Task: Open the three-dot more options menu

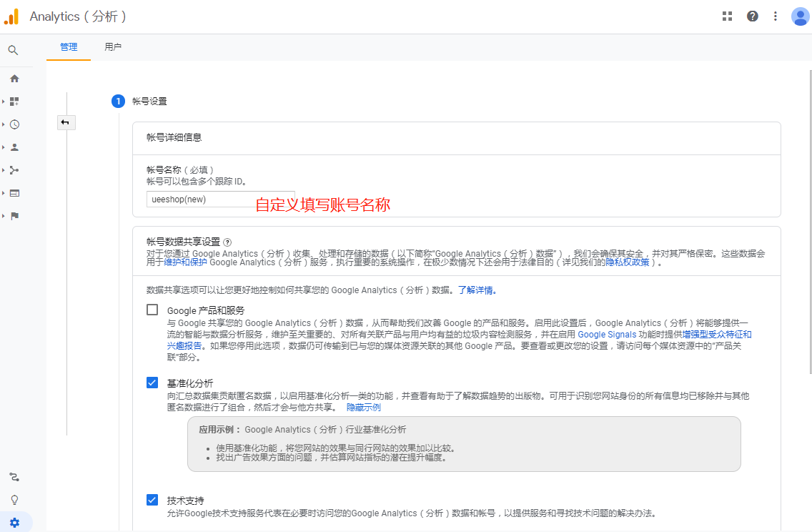Action: 776,16
